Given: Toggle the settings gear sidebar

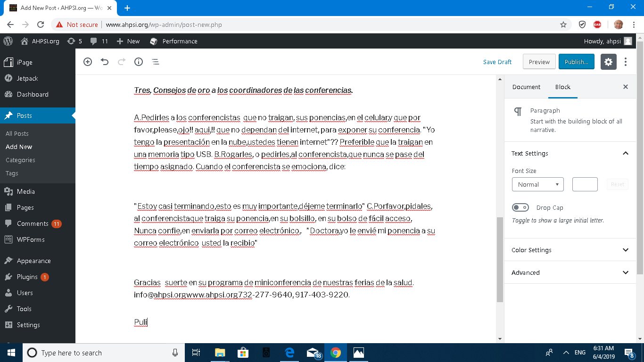Looking at the screenshot, I should point(608,62).
